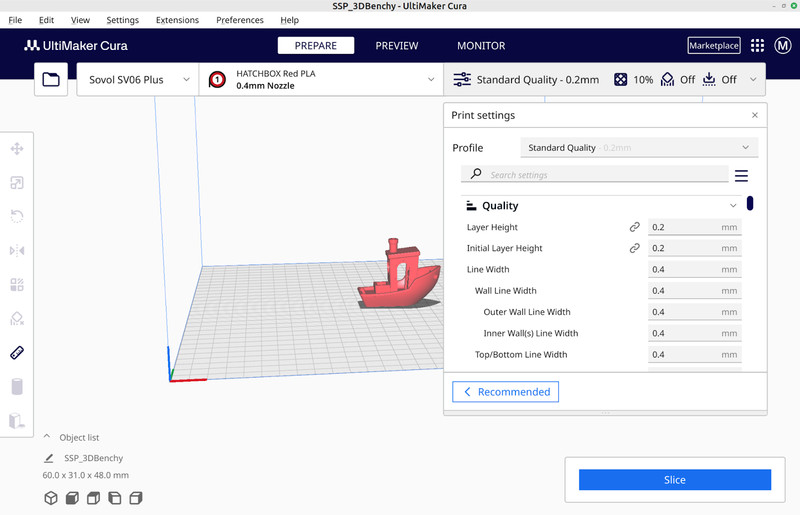Click the adhesion Off icon
Viewport: 800px width, 515px height.
point(709,80)
